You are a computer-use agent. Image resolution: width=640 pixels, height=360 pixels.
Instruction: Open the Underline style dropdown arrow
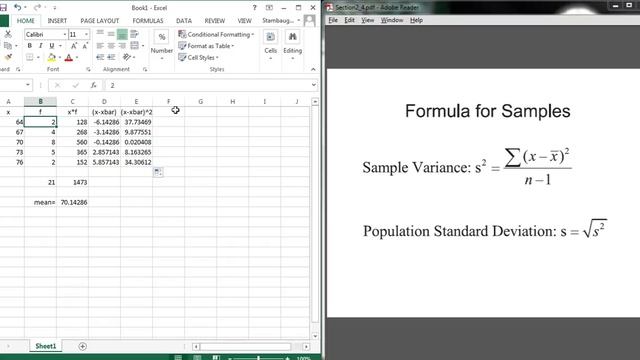pyautogui.click(x=60, y=46)
